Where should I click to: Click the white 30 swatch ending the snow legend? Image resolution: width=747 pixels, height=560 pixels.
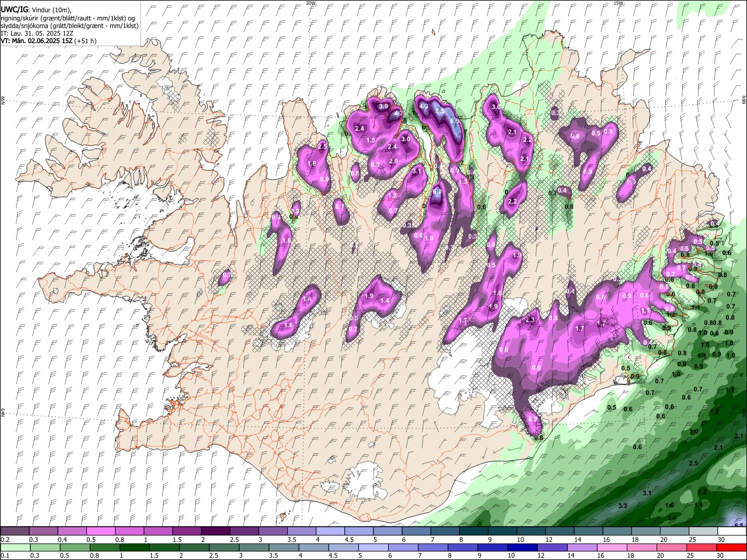tap(731, 531)
